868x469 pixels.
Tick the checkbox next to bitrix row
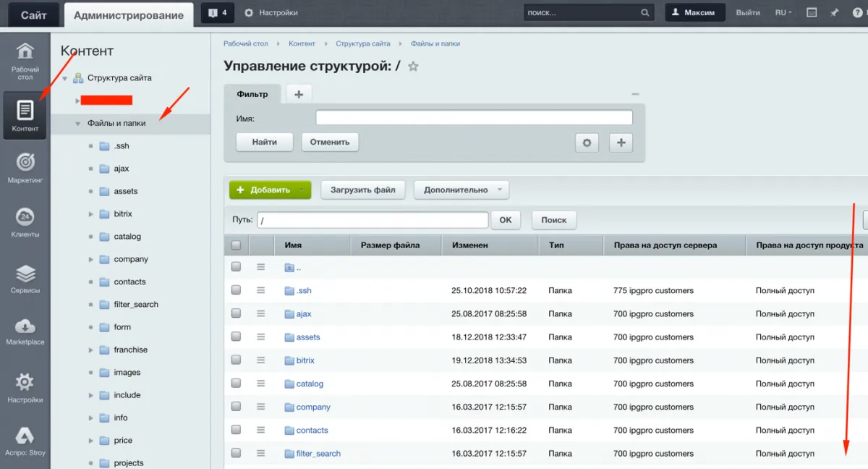236,360
